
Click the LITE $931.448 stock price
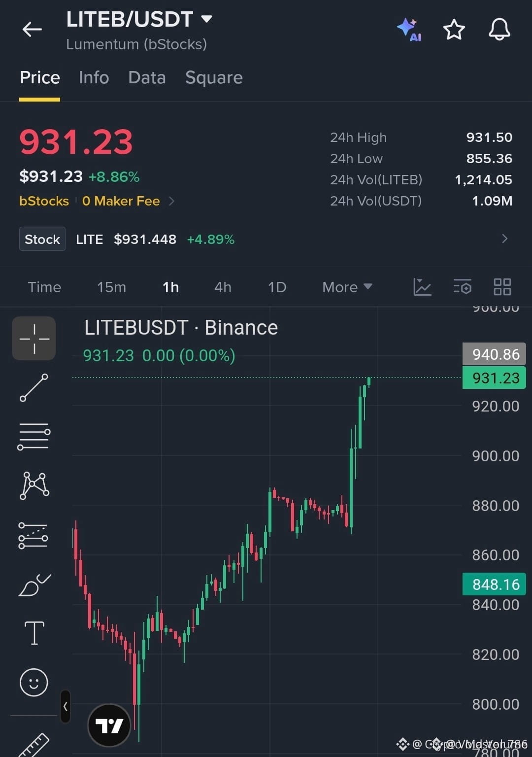[145, 239]
